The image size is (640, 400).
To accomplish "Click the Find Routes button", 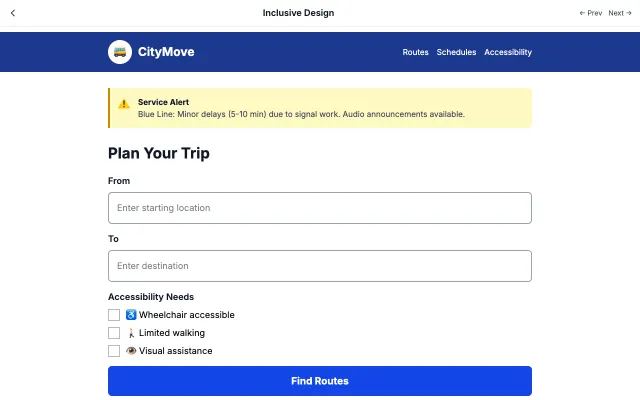I will (x=320, y=381).
